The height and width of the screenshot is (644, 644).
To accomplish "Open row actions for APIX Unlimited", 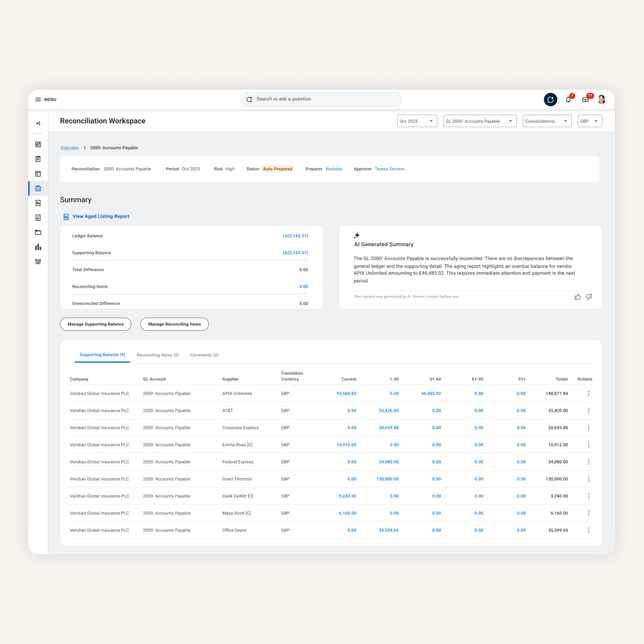I will [x=588, y=393].
